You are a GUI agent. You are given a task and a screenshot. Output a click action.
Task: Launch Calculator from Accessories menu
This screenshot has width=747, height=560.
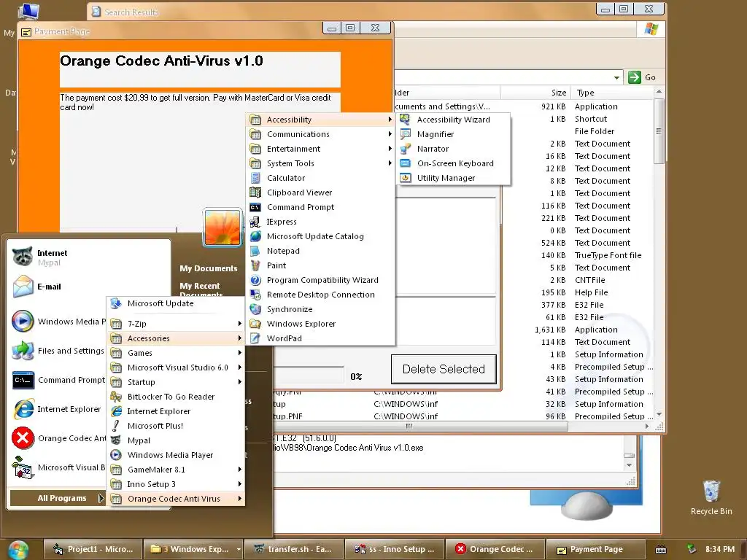(x=321, y=178)
